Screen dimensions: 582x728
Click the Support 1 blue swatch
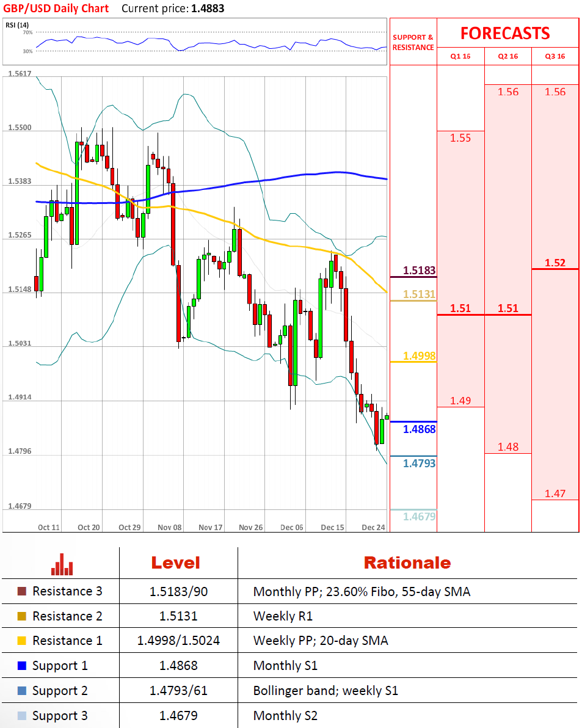coord(22,665)
